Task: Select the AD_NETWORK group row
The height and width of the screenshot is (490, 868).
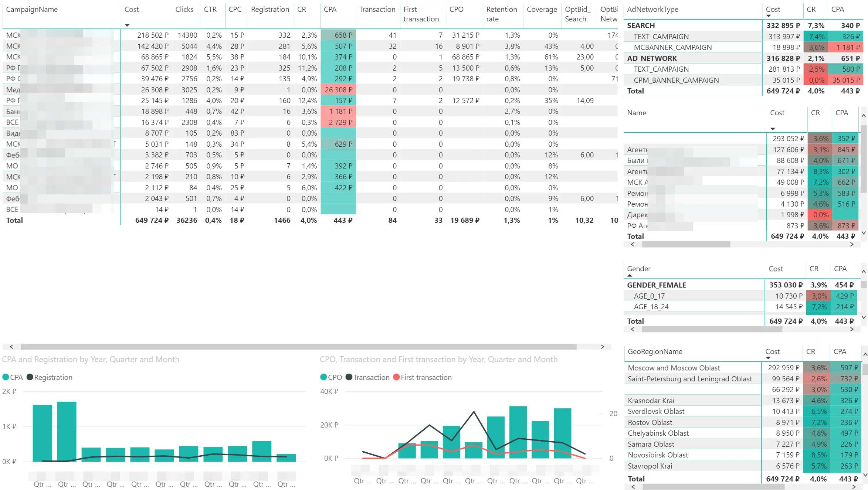Action: coord(743,58)
